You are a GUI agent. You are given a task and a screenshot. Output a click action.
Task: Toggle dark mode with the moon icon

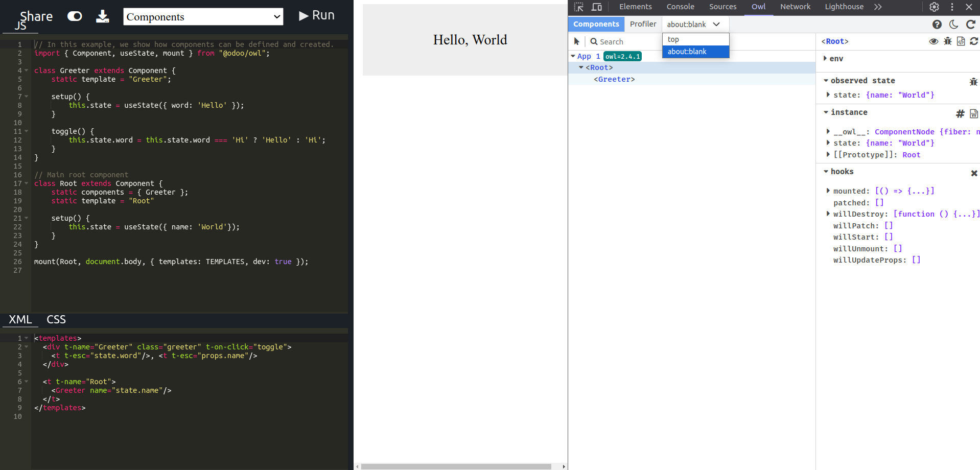point(953,25)
